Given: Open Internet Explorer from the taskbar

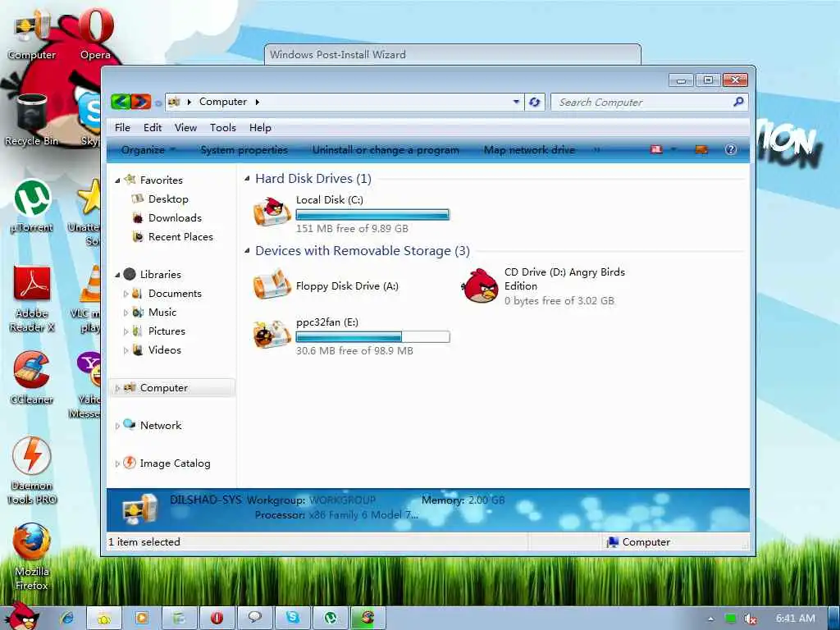Looking at the screenshot, I should pos(67,619).
